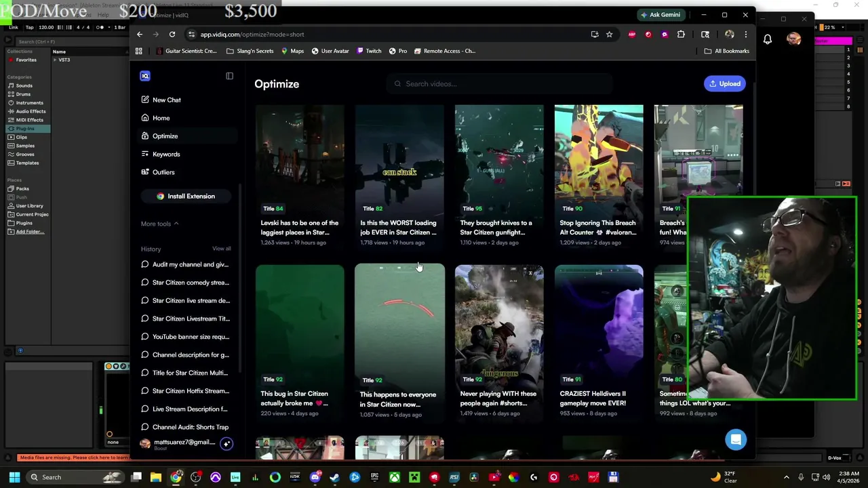Open the All Bookmarks folder
This screenshot has width=868, height=488.
(x=727, y=51)
